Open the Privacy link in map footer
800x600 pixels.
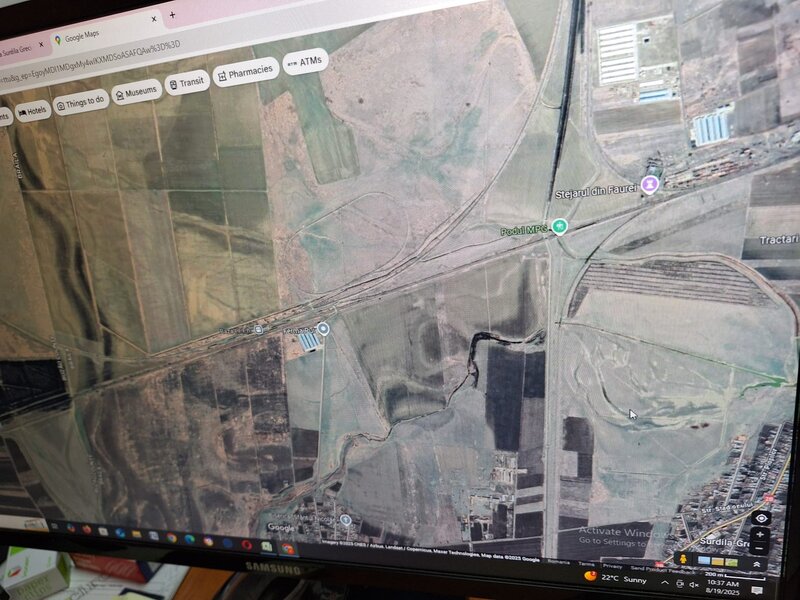click(x=612, y=566)
